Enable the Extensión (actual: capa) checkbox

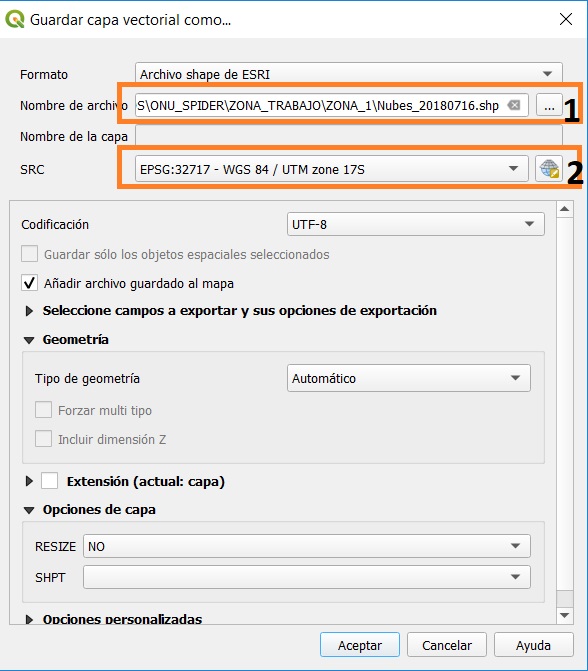pos(50,481)
